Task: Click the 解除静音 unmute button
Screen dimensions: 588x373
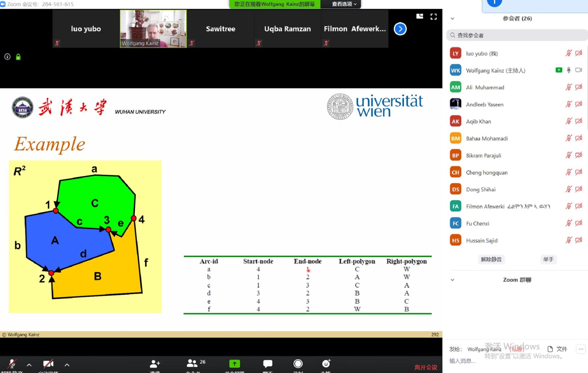Action: [491, 259]
